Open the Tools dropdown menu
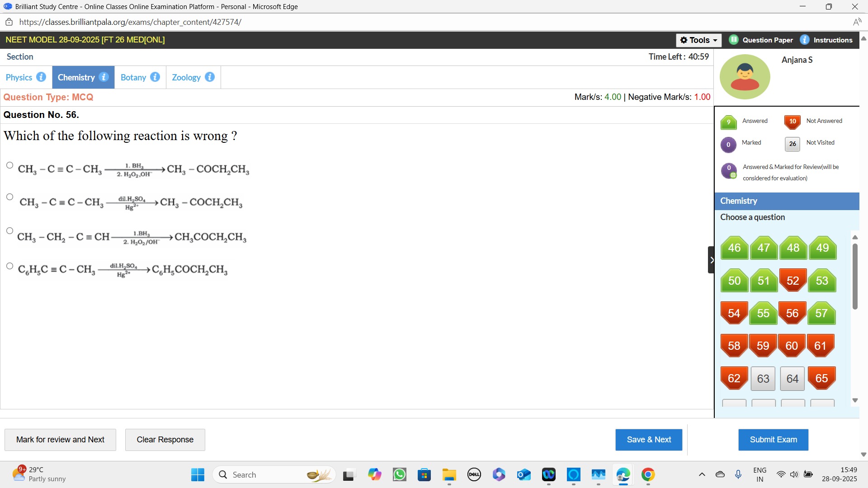This screenshot has width=868, height=488. (x=698, y=40)
